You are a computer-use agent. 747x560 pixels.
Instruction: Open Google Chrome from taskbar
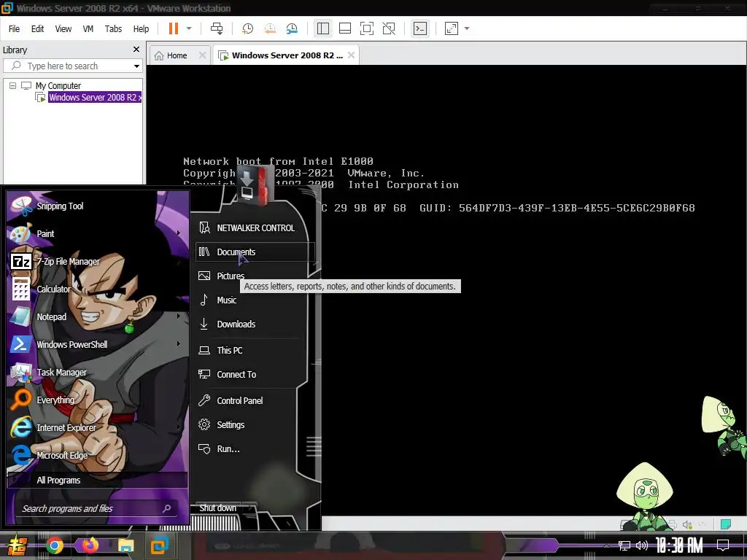pyautogui.click(x=55, y=545)
